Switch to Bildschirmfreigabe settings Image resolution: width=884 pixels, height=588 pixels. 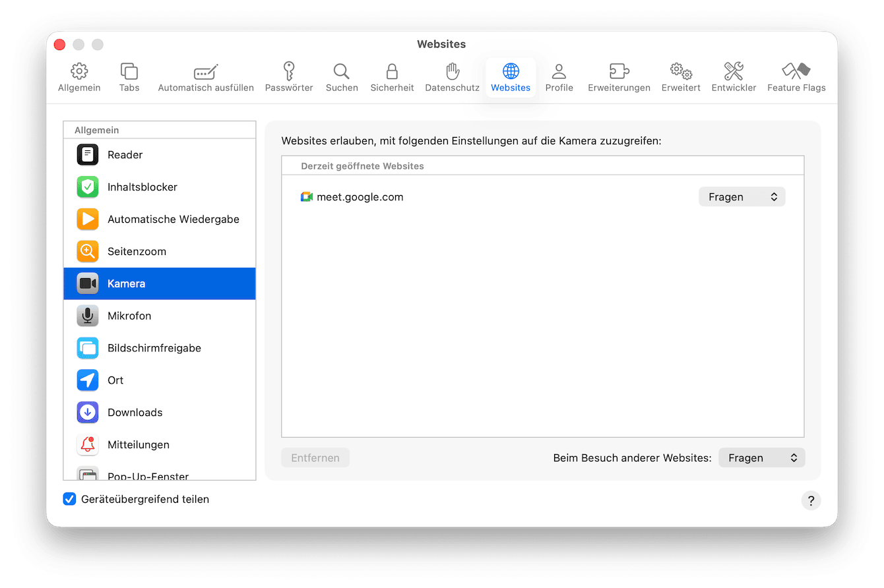[154, 347]
